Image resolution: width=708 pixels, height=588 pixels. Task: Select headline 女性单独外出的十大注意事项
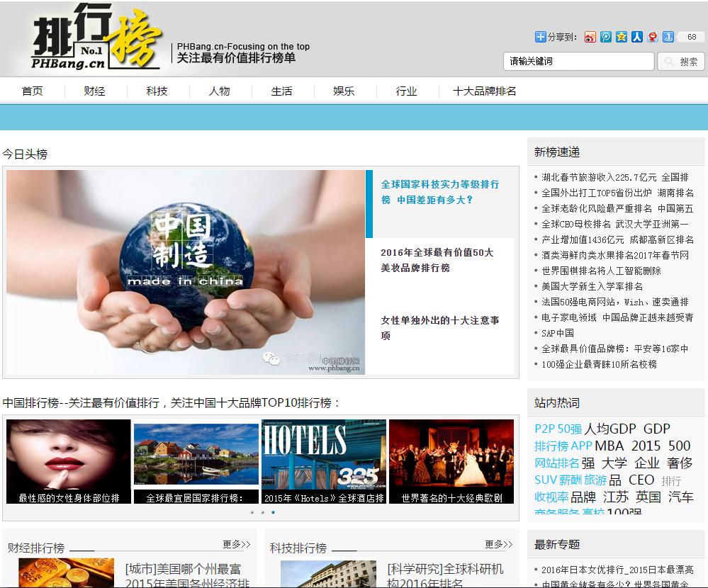(440, 328)
